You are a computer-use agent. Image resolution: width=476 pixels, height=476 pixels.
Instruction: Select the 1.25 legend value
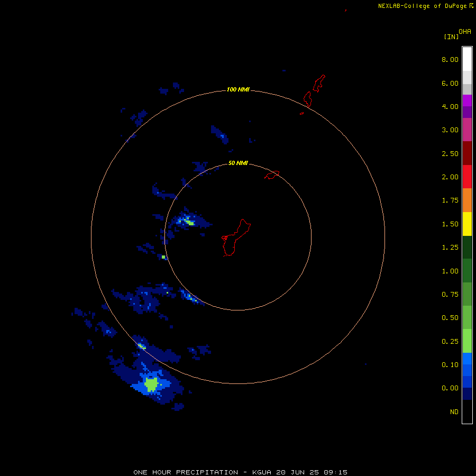click(x=450, y=248)
